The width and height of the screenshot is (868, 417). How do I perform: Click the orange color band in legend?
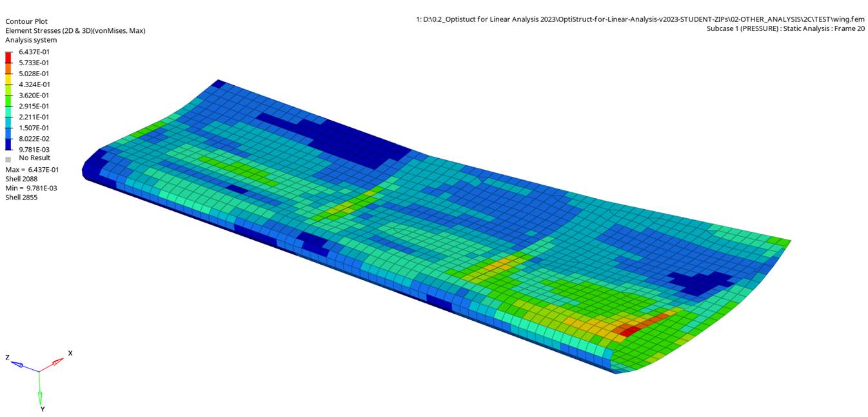pos(8,68)
